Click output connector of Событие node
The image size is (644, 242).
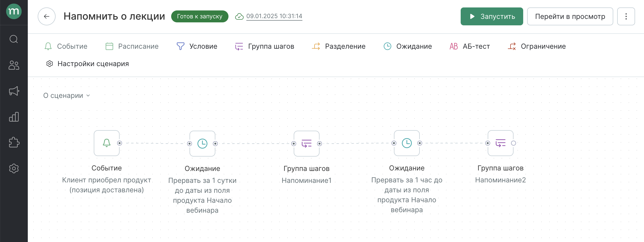point(120,143)
